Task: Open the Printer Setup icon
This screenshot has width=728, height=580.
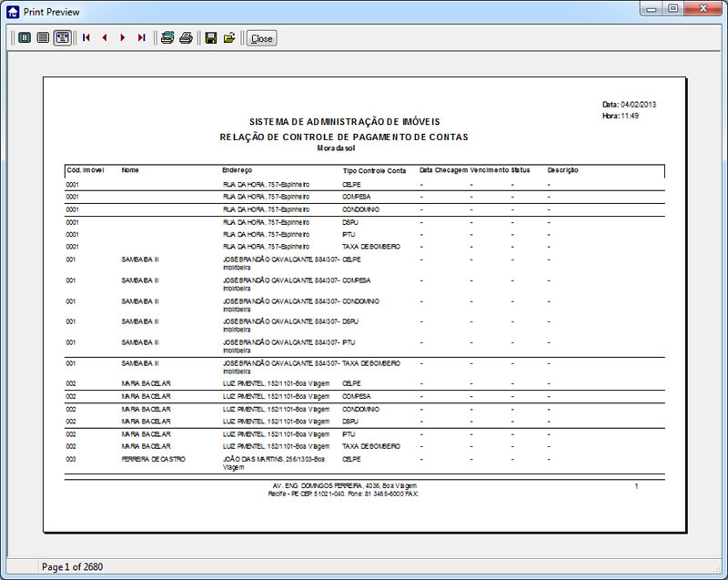Action: pyautogui.click(x=167, y=38)
